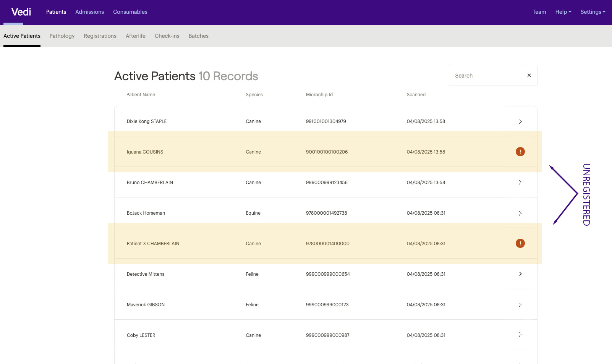
Task: Open the Consumables section
Action: (130, 12)
